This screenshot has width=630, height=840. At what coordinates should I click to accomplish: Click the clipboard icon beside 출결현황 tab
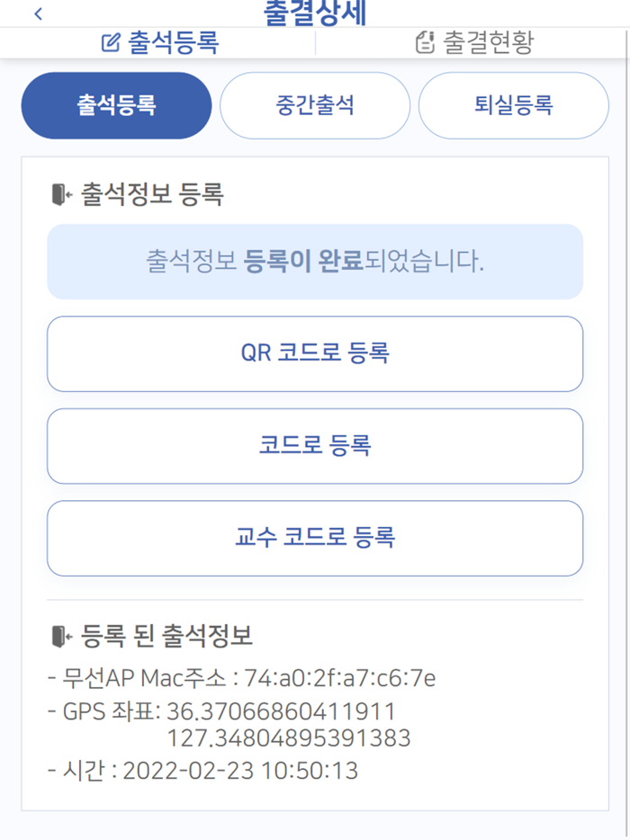(x=425, y=40)
